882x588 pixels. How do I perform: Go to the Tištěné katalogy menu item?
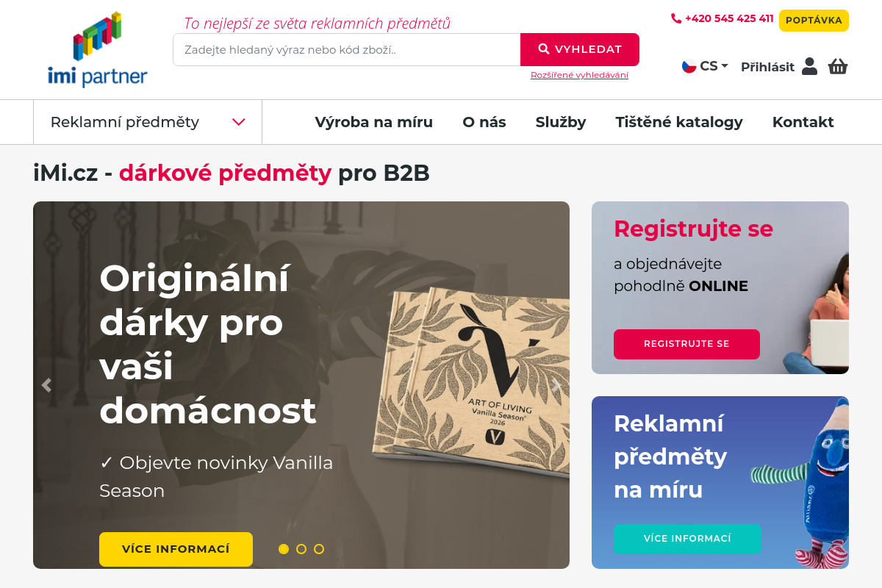click(679, 122)
